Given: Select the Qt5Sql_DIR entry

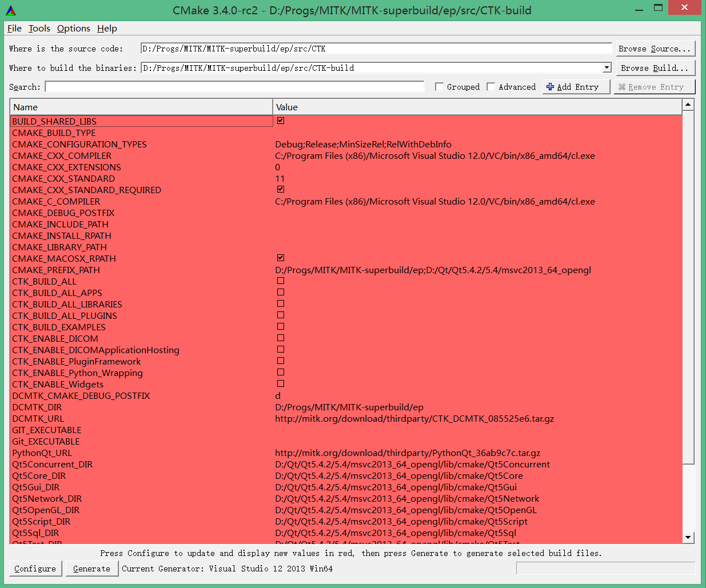Looking at the screenshot, I should [x=35, y=533].
